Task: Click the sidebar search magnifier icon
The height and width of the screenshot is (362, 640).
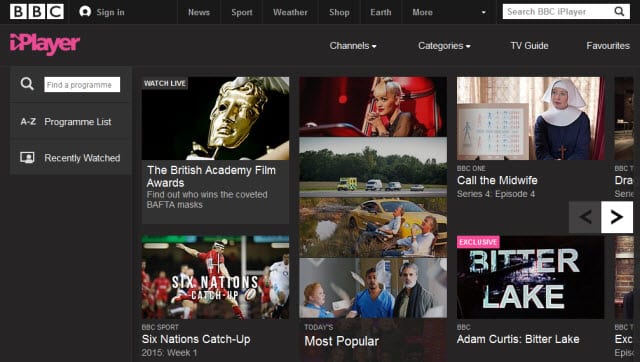Action: [27, 84]
